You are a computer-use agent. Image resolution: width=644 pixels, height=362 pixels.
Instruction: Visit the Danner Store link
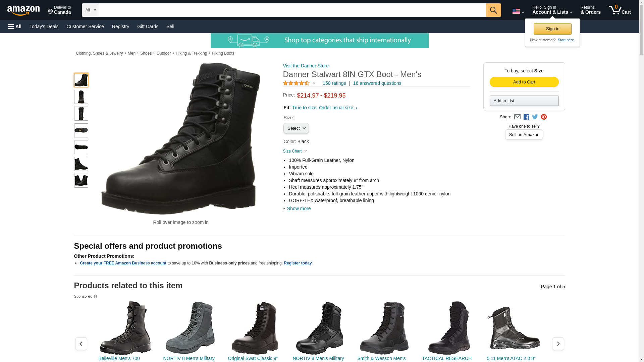[x=306, y=66]
